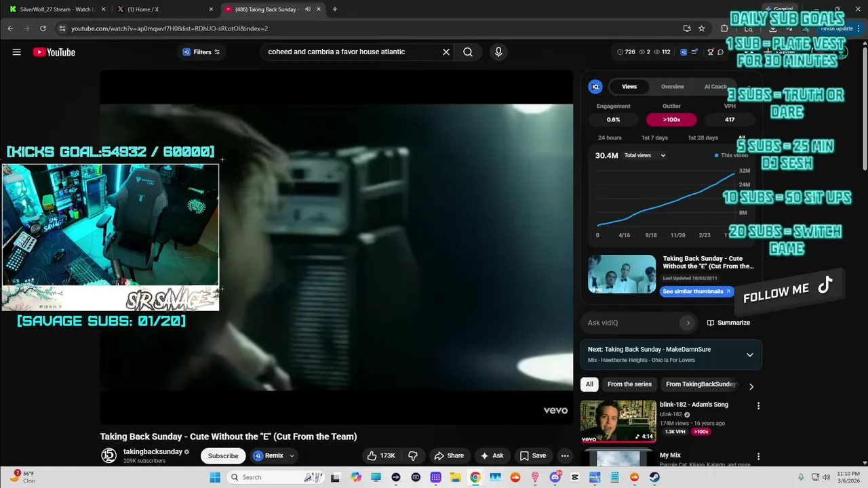Bookmark this page with the star
Viewport: 868px width, 488px height.
[x=702, y=28]
